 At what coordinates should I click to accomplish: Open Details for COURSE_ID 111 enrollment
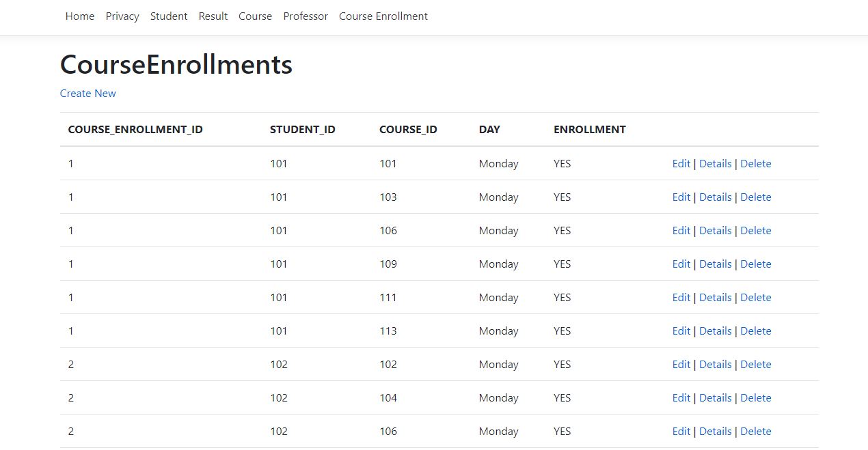(716, 297)
